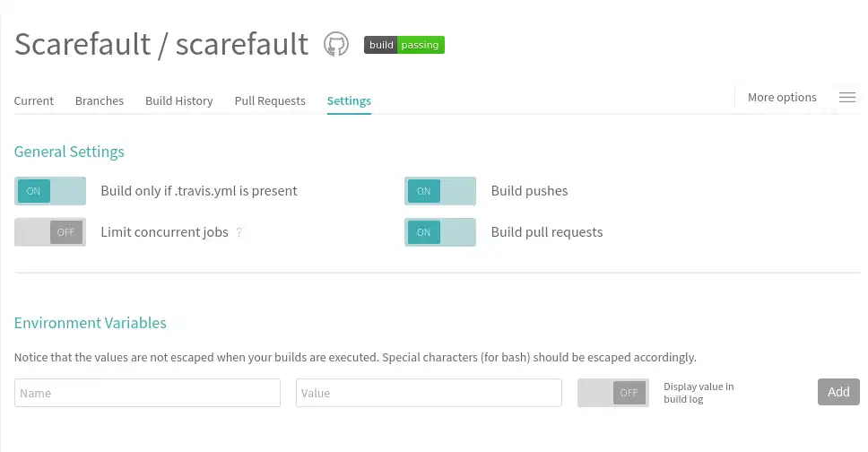Open the Branches tab
The width and height of the screenshot is (868, 452).
click(100, 101)
